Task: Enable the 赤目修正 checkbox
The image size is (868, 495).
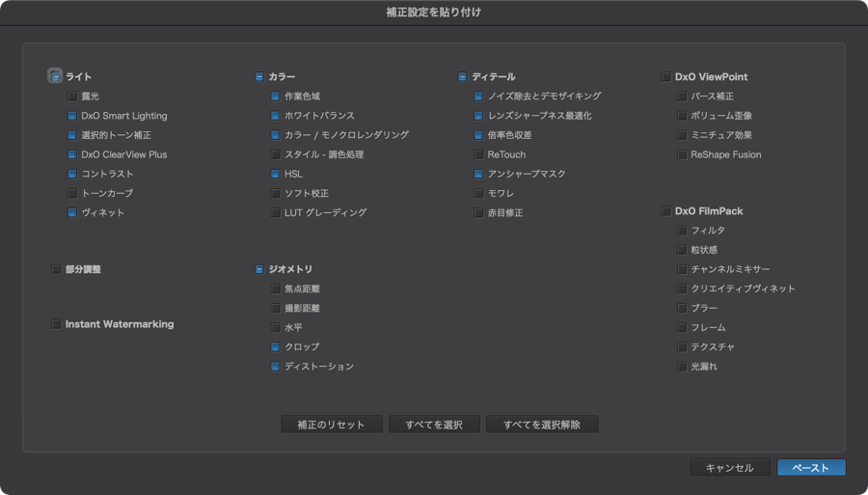Action: [x=478, y=212]
